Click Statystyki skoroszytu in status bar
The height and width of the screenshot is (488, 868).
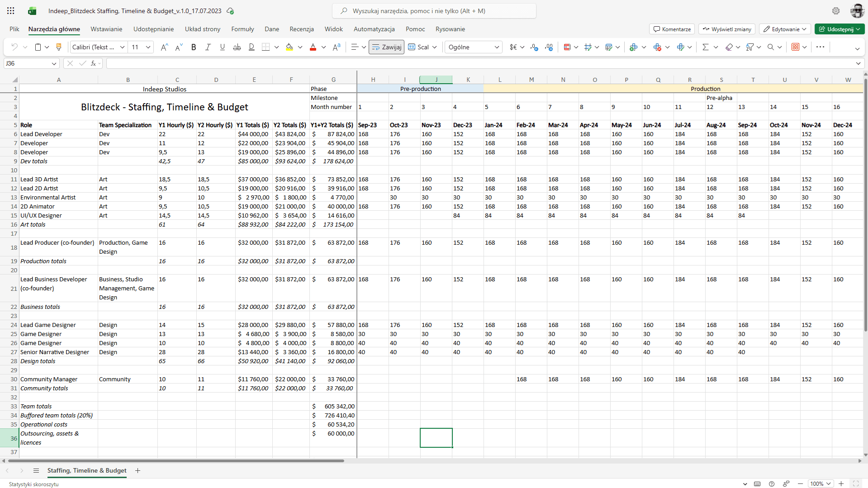[x=34, y=484]
